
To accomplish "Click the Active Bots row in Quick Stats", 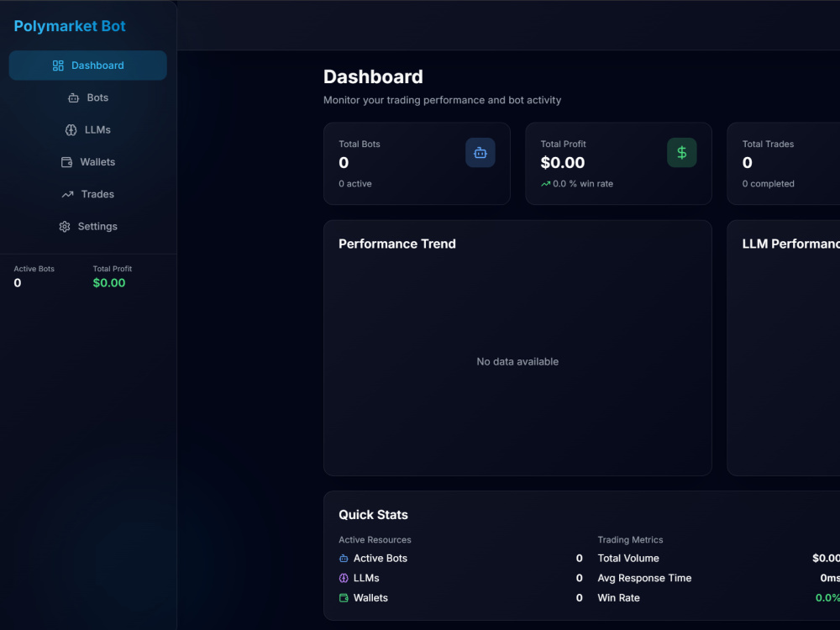I will point(460,559).
